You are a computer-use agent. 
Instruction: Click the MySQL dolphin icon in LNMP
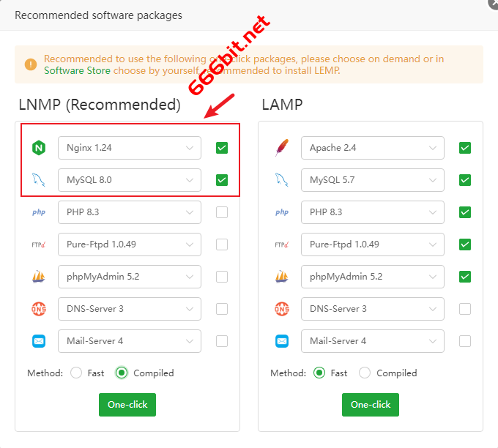click(38, 180)
